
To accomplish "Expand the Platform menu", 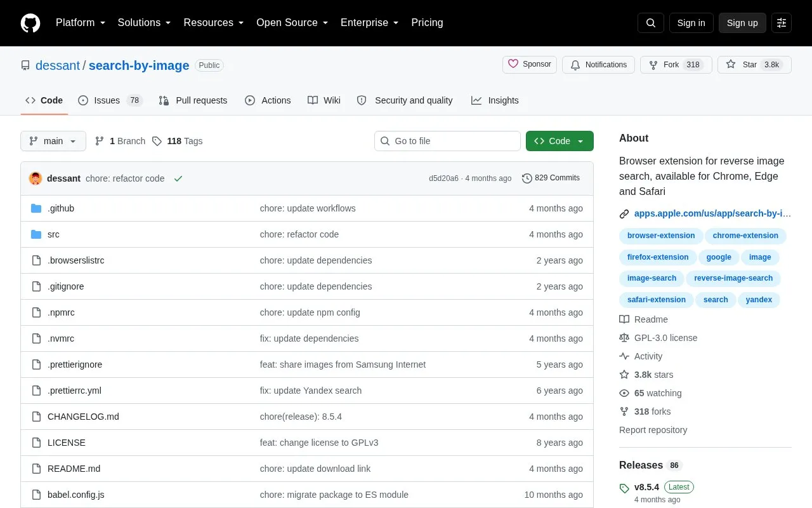I will click(81, 23).
